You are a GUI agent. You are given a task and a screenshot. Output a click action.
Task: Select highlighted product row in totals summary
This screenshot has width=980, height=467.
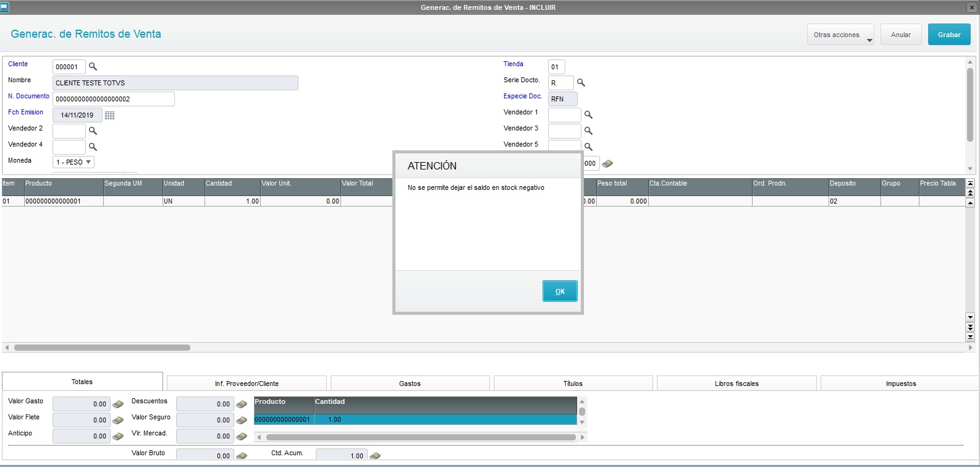(415, 419)
